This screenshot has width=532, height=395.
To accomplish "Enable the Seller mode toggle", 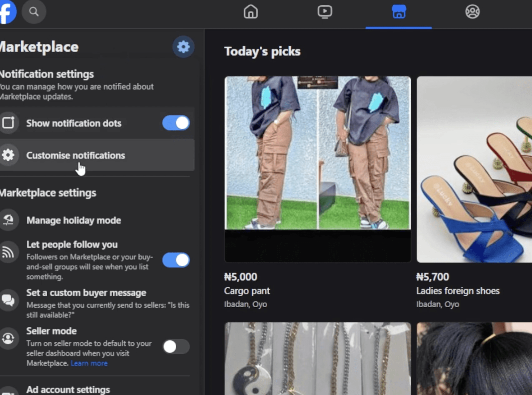I will (x=176, y=347).
